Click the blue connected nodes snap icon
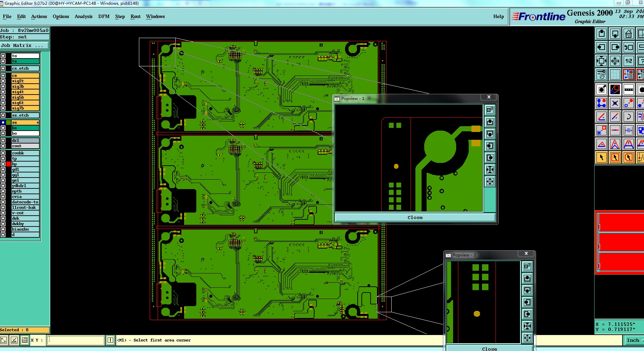Viewport: 644px width, 351px height. (x=602, y=103)
